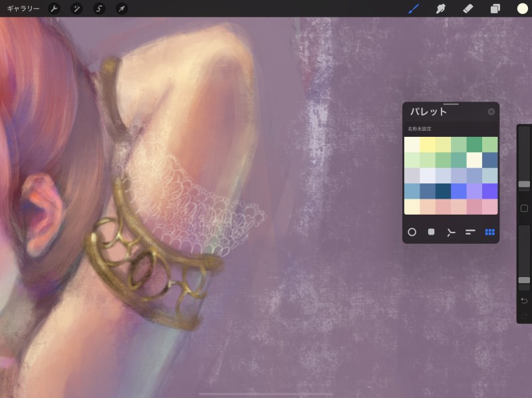Pick the bright yellow palette swatch

[x=428, y=144]
